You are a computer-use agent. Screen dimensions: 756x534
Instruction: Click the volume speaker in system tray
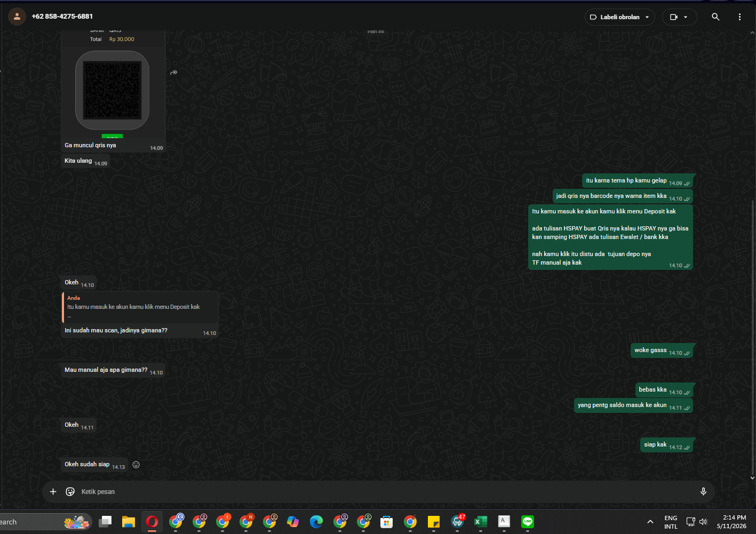point(703,522)
